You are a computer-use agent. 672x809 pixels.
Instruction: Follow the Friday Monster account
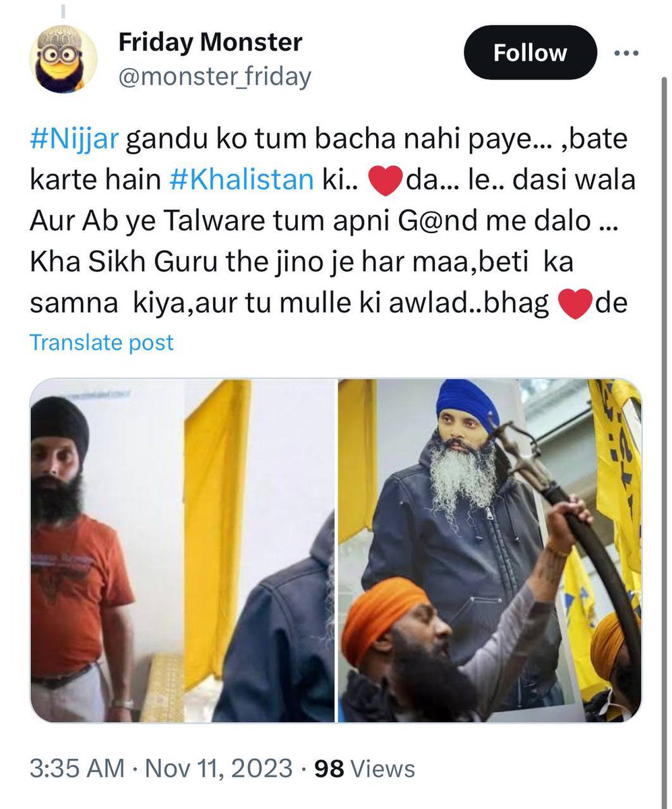click(530, 53)
